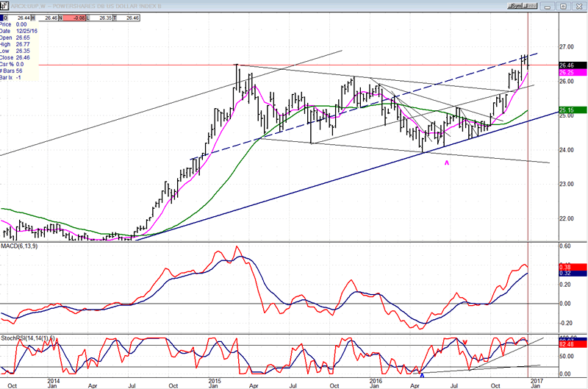The width and height of the screenshot is (588, 389).
Task: Close the chart window
Action: (580, 6)
